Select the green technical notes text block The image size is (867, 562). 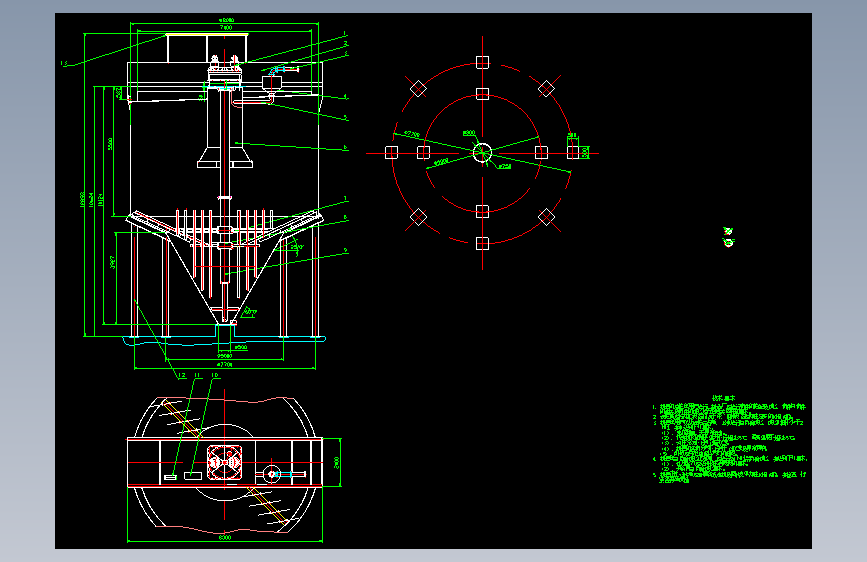pyautogui.click(x=730, y=444)
